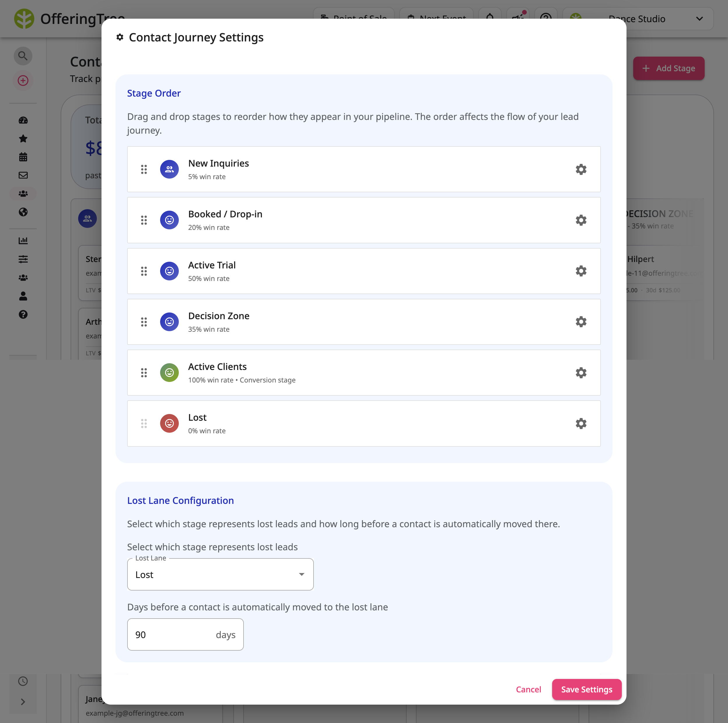
Task: Open the globe icon in sidebar
Action: (x=23, y=212)
